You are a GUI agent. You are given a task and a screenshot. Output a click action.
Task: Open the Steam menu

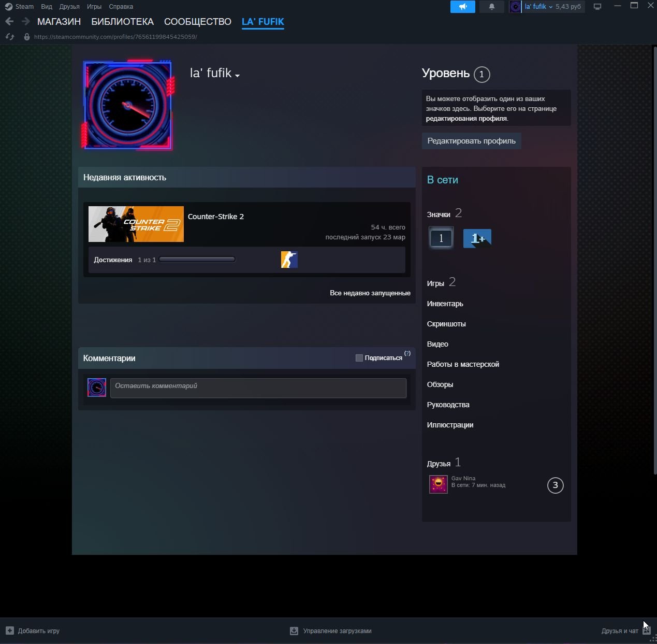coord(25,7)
